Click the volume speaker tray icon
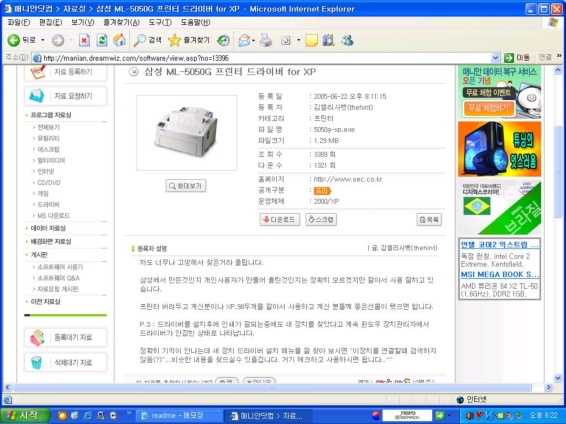Screen dimensions: 566x424 pos(469,415)
